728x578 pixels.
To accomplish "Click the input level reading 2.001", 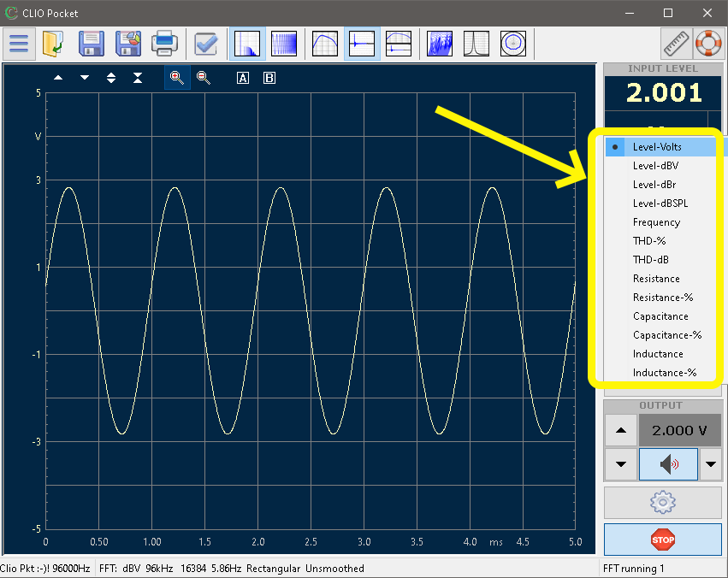I will pos(664,93).
